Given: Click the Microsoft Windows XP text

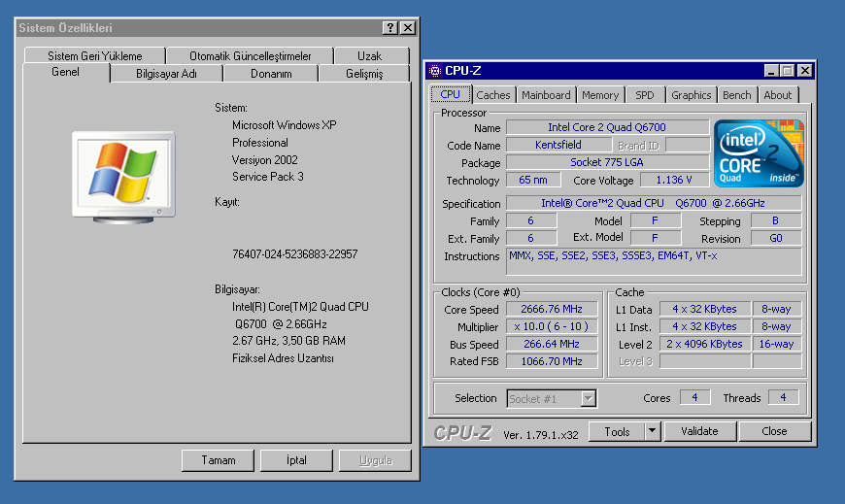Looking at the screenshot, I should pyautogui.click(x=285, y=125).
